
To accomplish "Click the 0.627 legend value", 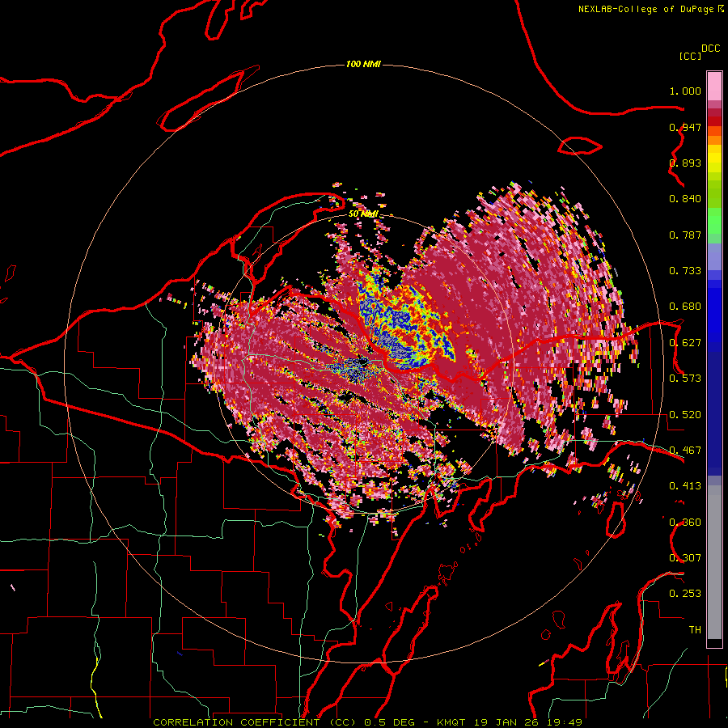I will (x=685, y=343).
